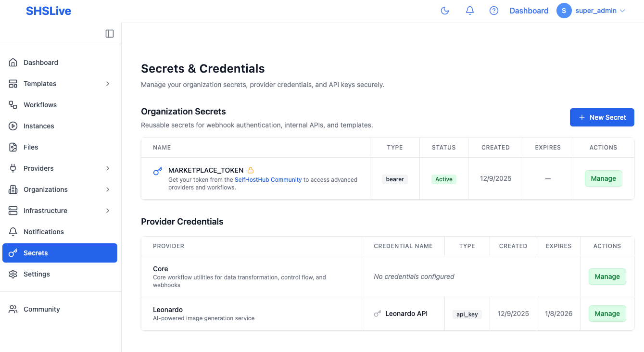The image size is (644, 352).
Task: Open the SelfHostHub Community link
Action: [268, 179]
